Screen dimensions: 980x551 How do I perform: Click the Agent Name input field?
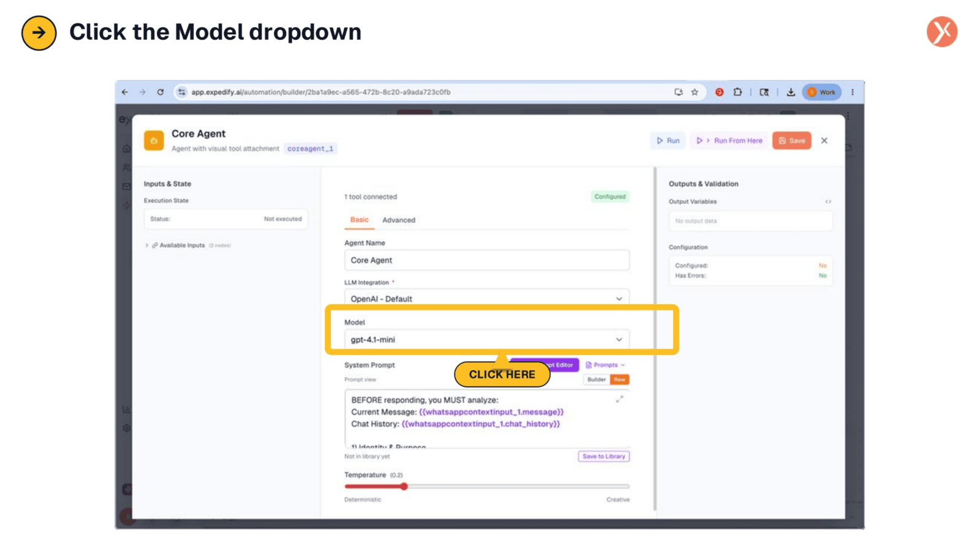(487, 260)
